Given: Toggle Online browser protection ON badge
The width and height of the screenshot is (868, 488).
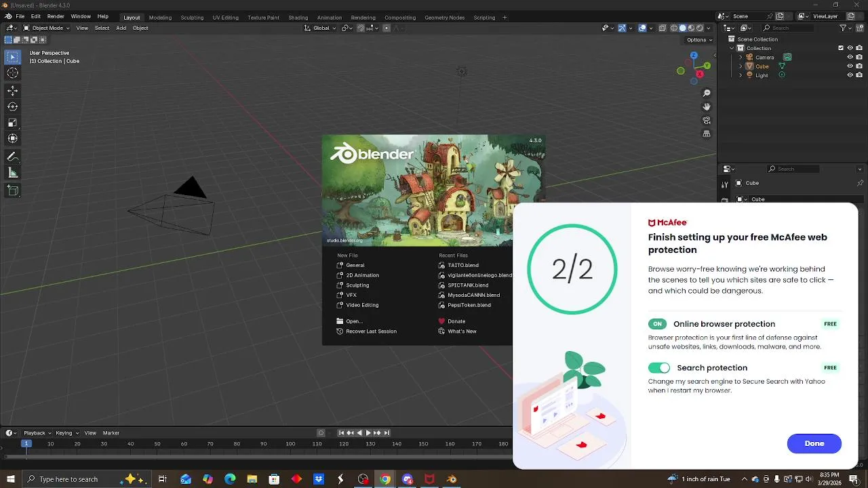Looking at the screenshot, I should 657,324.
